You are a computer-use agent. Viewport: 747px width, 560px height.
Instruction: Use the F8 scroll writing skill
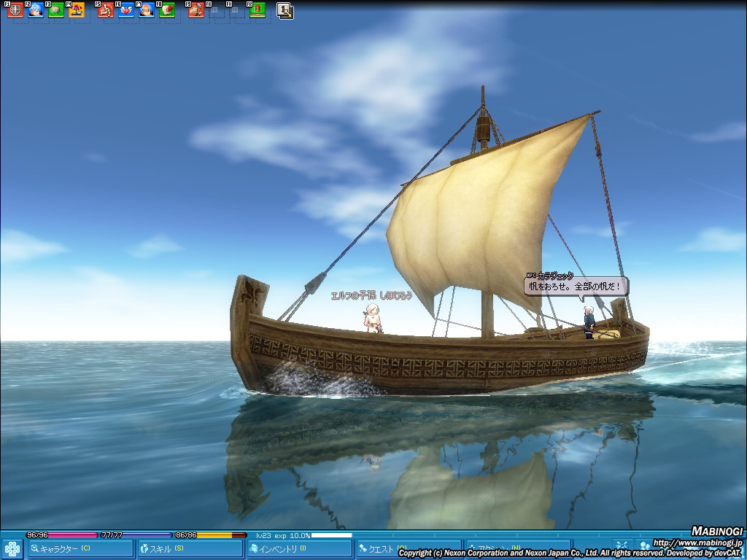click(167, 10)
